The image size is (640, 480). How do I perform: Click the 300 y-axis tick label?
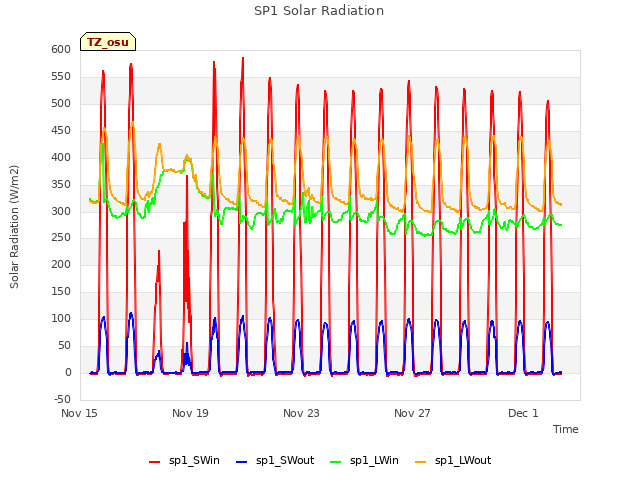coord(61,211)
